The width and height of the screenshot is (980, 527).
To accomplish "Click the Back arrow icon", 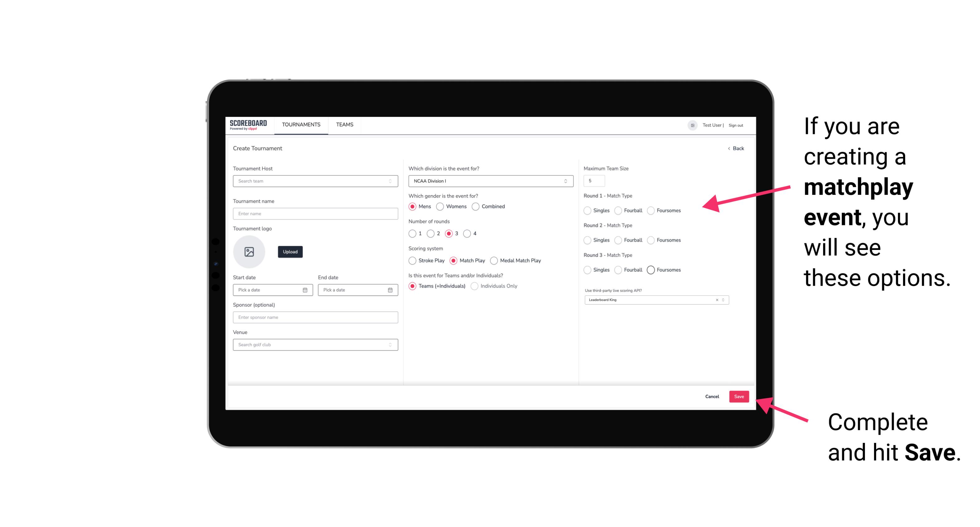I will coord(727,148).
